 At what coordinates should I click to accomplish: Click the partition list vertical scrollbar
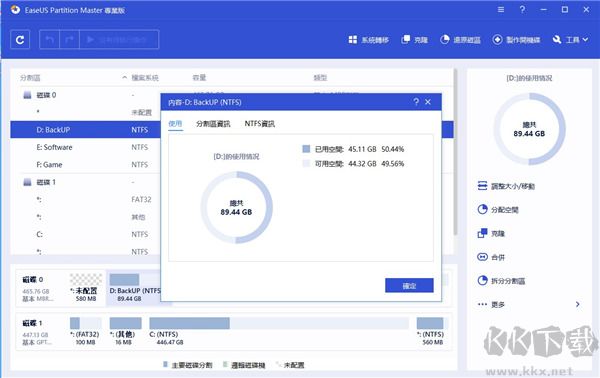pos(455,153)
